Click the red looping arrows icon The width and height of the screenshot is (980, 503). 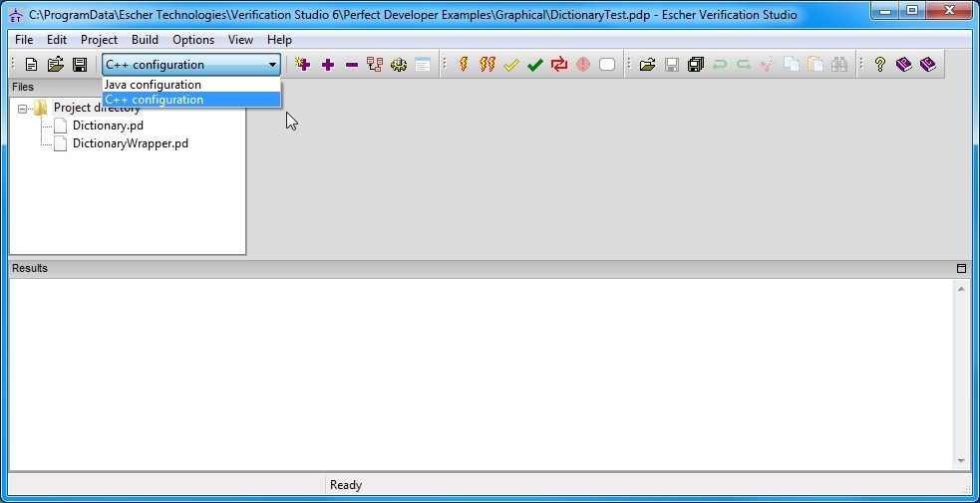[x=558, y=65]
